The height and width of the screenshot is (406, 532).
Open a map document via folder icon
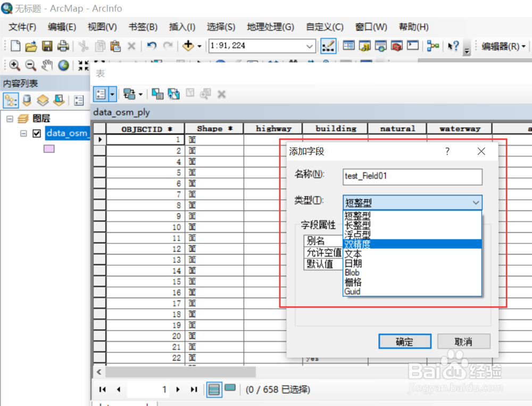31,46
